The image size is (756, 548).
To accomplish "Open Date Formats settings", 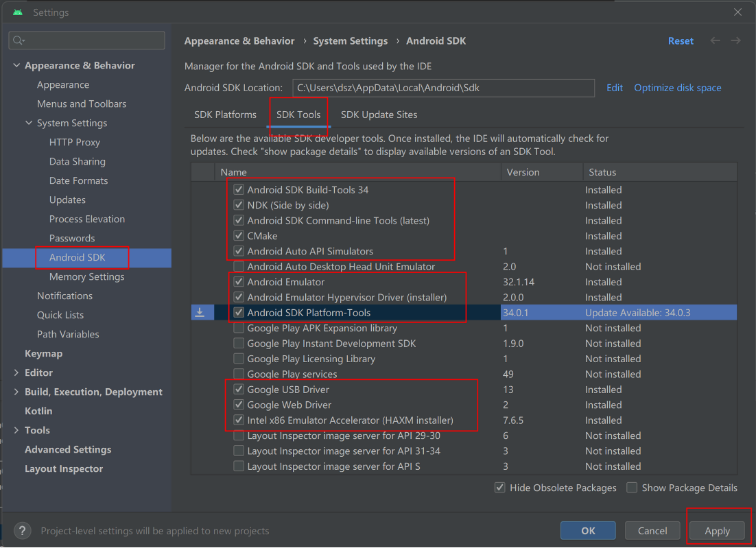I will [x=79, y=181].
